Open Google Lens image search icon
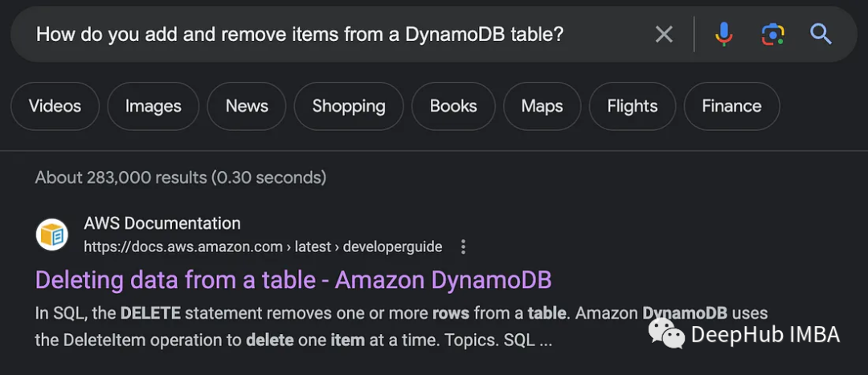Image resolution: width=868 pixels, height=375 pixels. pos(773,35)
